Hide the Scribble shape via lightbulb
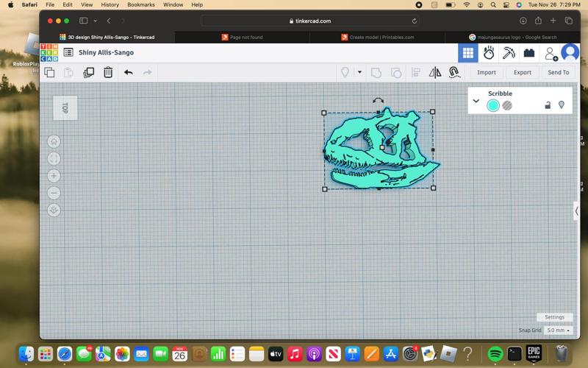The image size is (588, 368). [x=562, y=105]
